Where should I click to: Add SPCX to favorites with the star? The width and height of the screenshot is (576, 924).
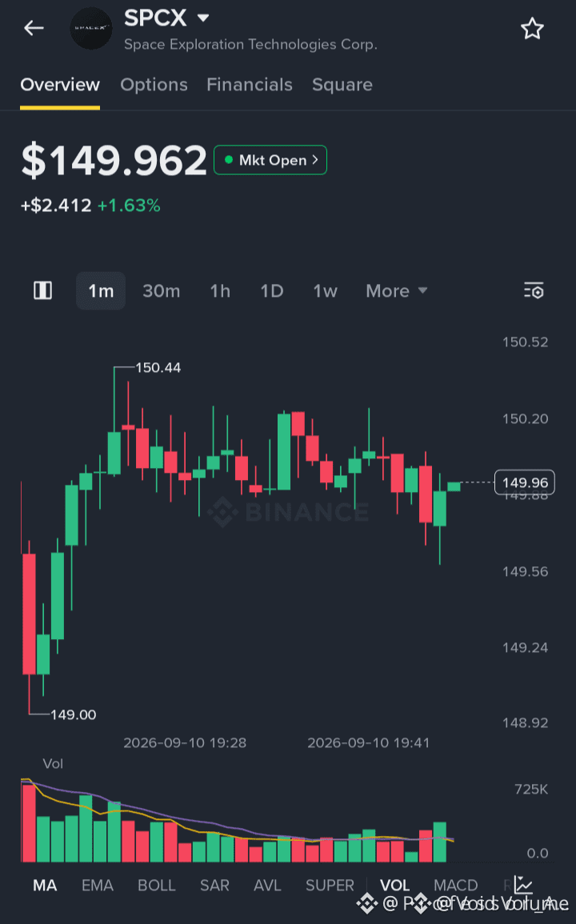(532, 28)
